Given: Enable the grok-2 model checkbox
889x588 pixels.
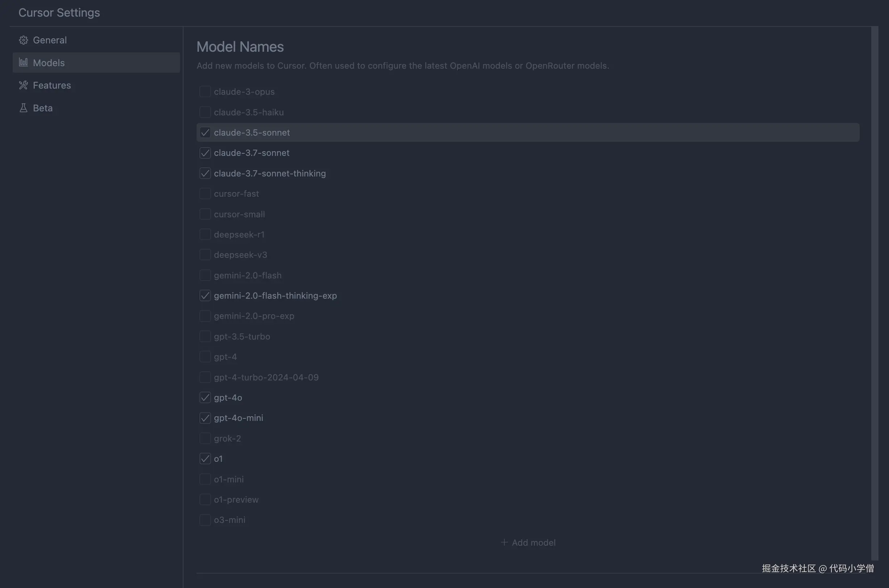Looking at the screenshot, I should click(x=205, y=438).
